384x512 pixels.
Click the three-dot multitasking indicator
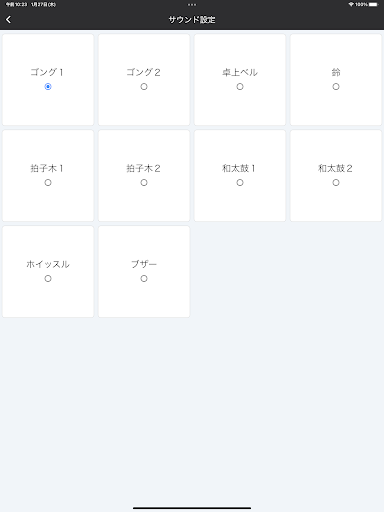(x=192, y=5)
